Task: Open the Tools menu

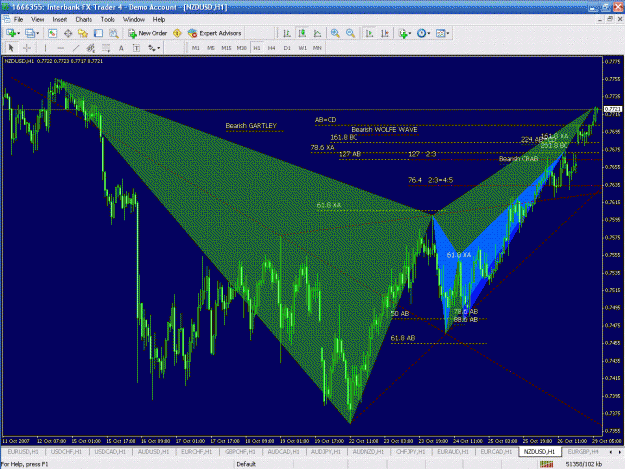Action: [x=108, y=20]
